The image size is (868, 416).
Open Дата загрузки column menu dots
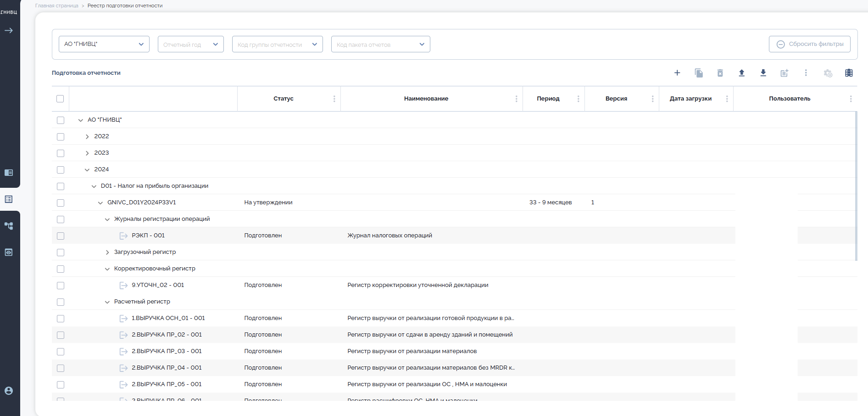pyautogui.click(x=727, y=99)
